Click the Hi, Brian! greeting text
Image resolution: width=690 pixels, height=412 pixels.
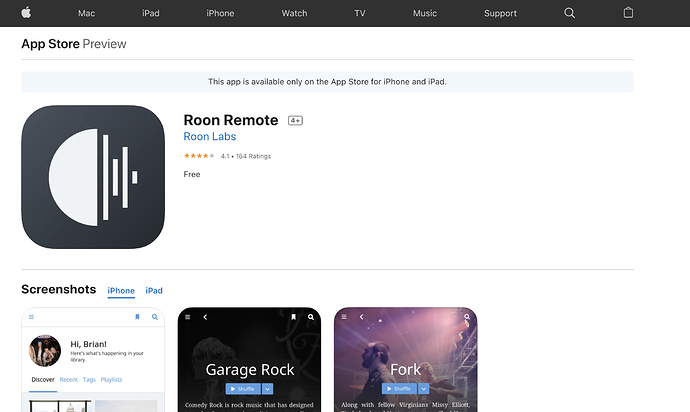[x=88, y=344]
